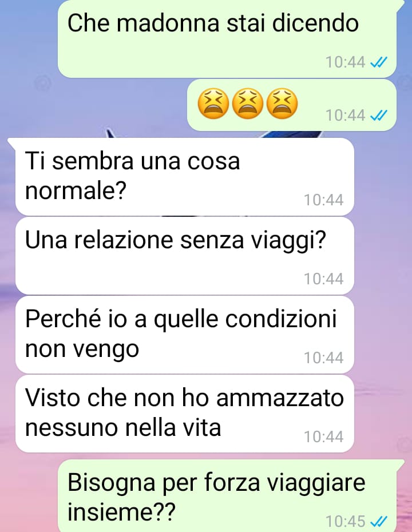Tap timestamp on 'Ti sembra una cosa normale?'
The width and height of the screenshot is (412, 532).
pos(324,200)
